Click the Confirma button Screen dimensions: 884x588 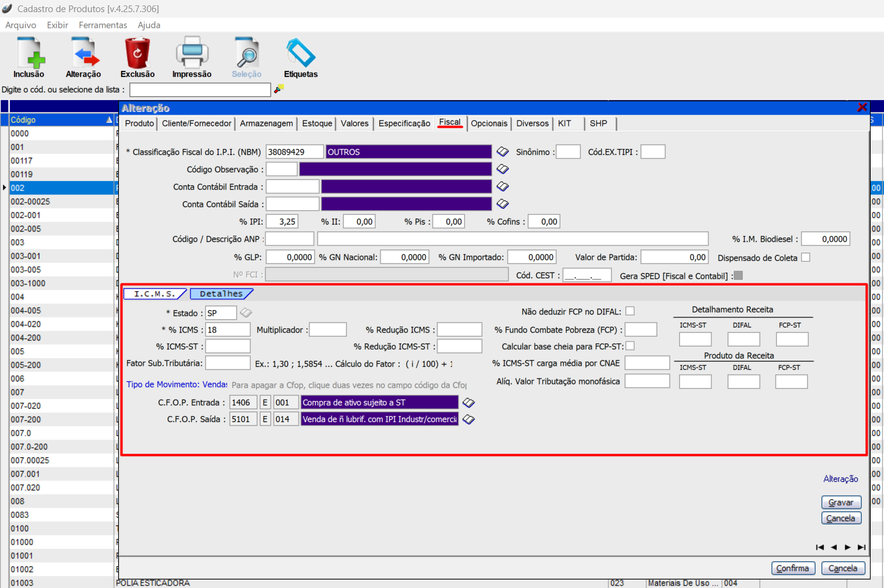[793, 568]
